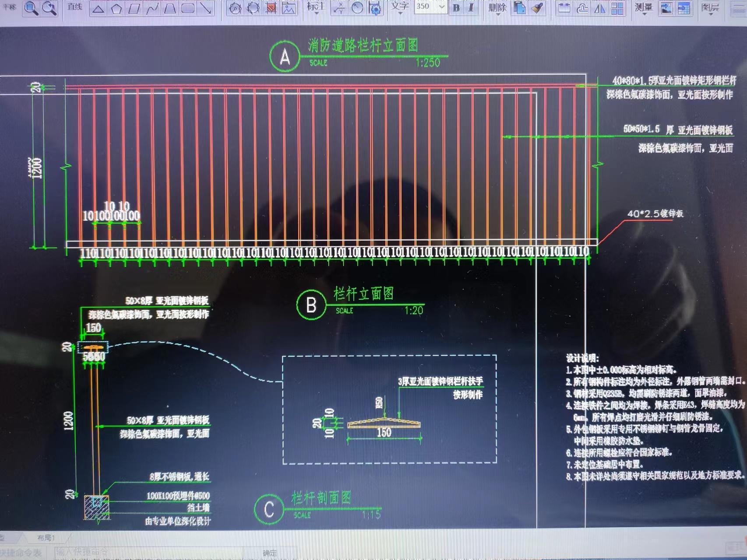The image size is (747, 560).
Task: Click the red hatch fill icon
Action: click(271, 8)
